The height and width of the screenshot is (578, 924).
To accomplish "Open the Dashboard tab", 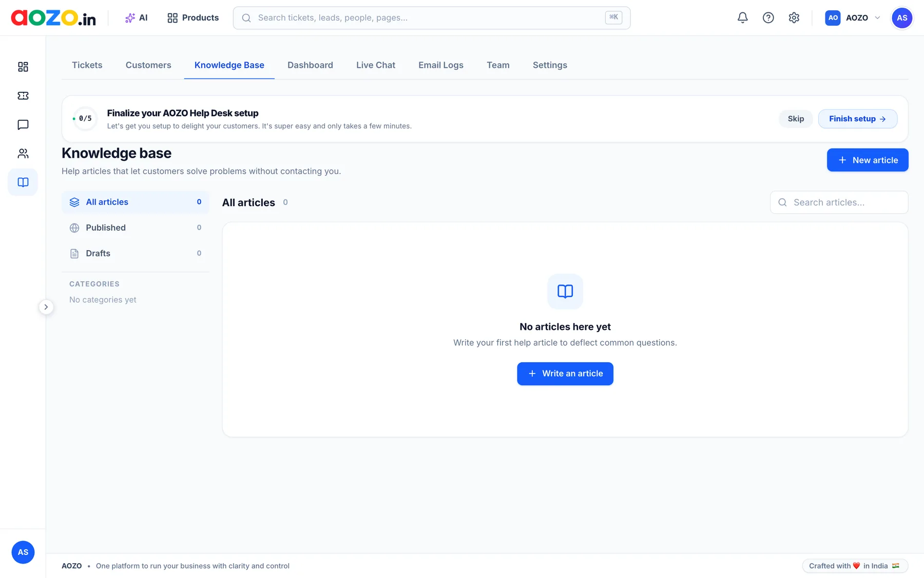I will pos(310,65).
